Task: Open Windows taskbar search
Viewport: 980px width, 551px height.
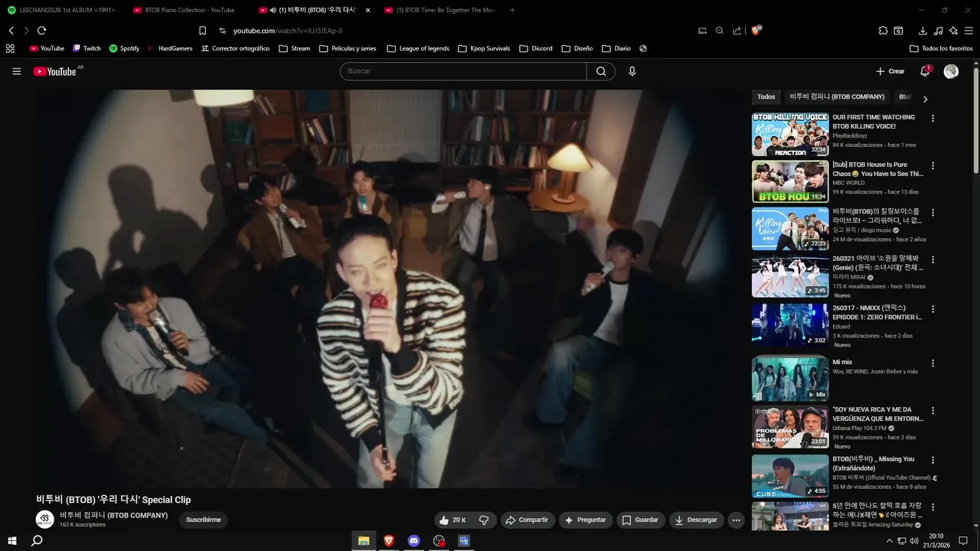Action: 37,541
